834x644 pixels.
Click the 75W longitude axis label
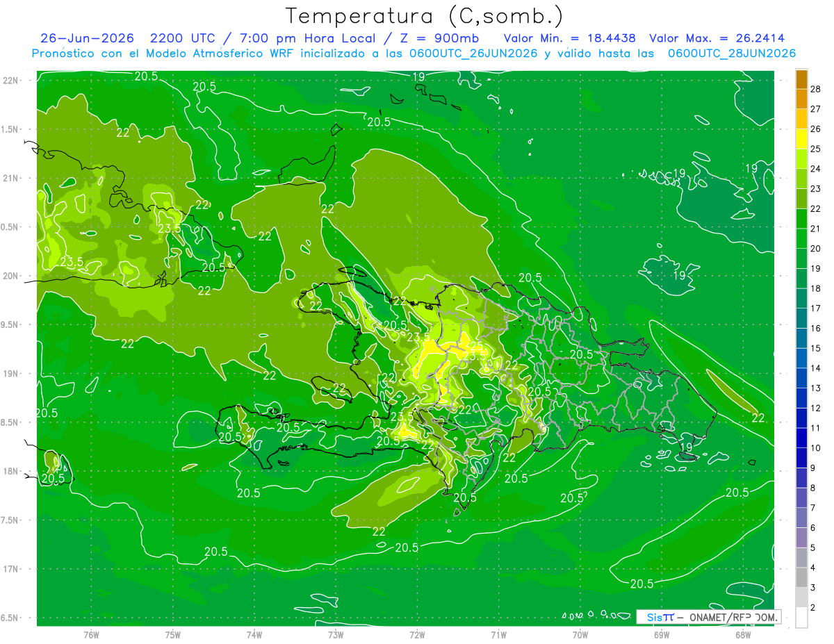click(x=173, y=634)
